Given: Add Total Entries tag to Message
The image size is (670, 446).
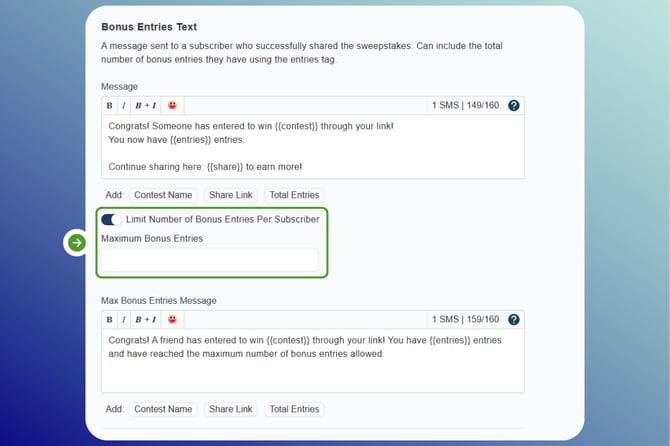Looking at the screenshot, I should pos(294,195).
